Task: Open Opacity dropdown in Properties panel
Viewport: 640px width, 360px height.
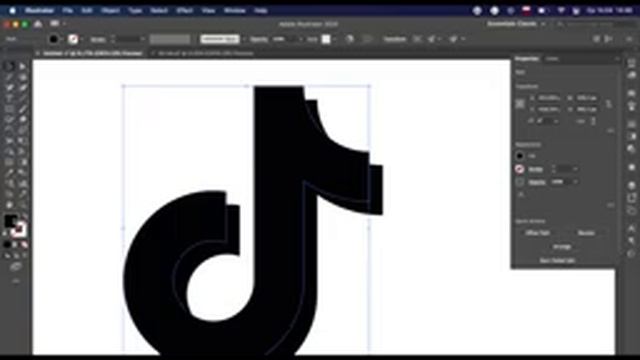Action: [x=575, y=182]
